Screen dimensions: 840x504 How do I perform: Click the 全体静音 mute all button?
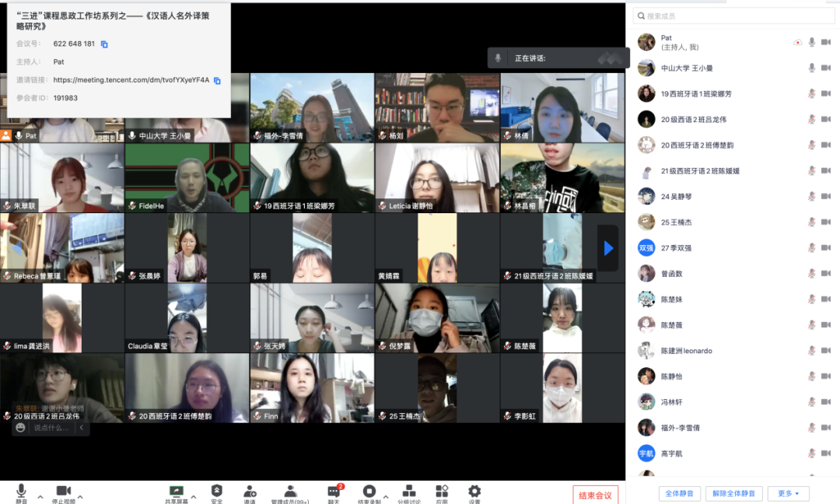click(680, 493)
